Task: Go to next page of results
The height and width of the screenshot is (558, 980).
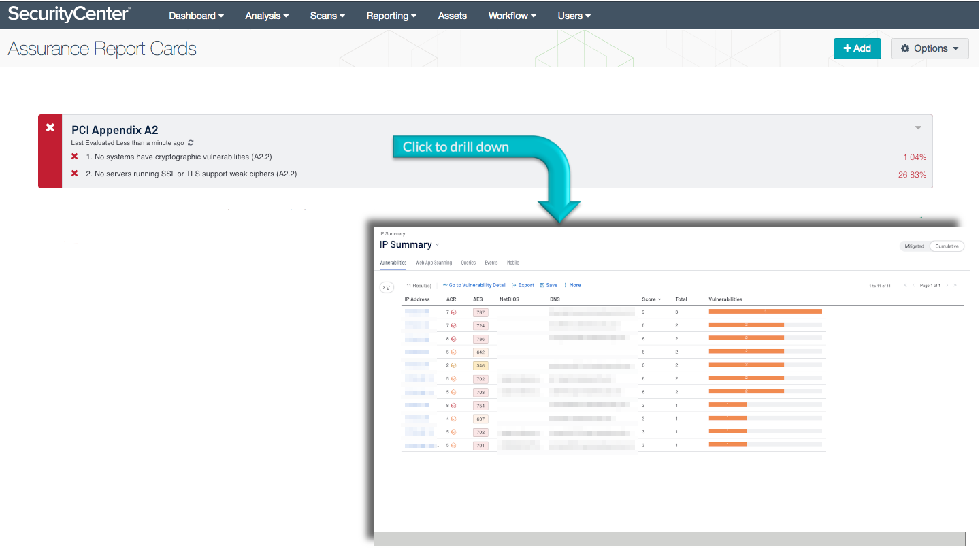Action: (x=947, y=286)
